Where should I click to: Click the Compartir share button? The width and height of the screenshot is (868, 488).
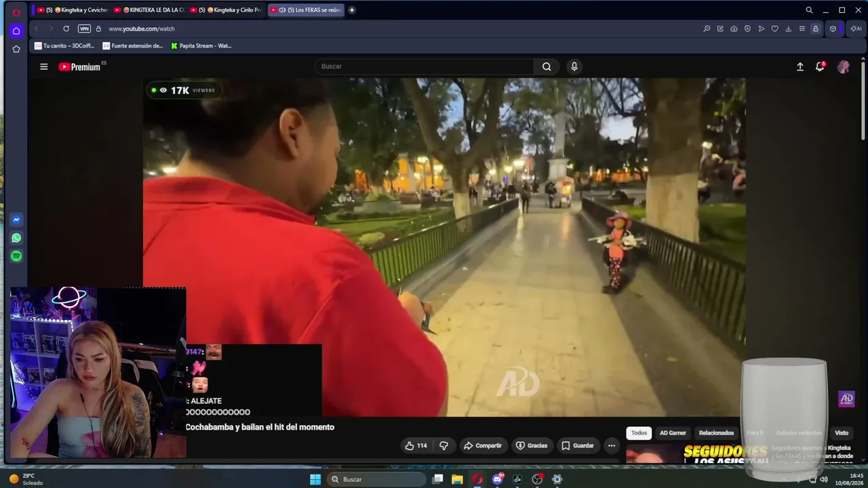[483, 445]
